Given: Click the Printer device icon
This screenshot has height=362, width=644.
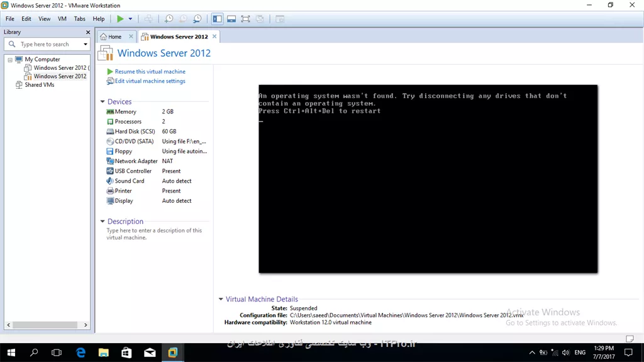Looking at the screenshot, I should [110, 191].
